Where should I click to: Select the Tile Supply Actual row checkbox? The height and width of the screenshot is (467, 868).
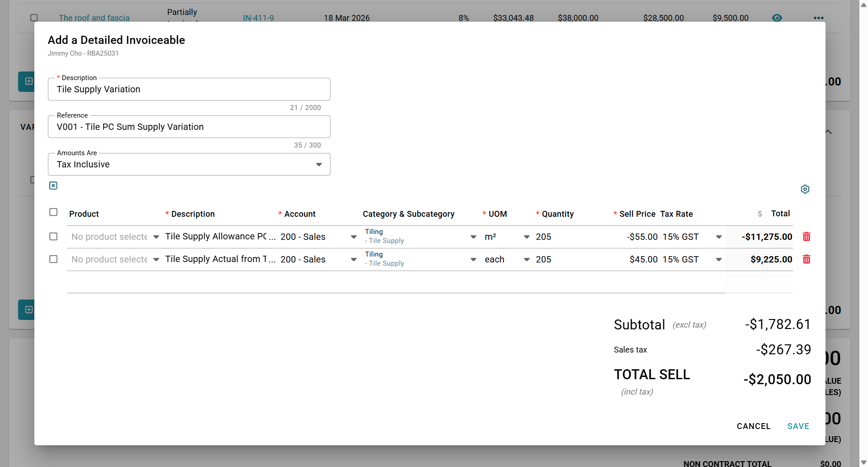point(53,259)
